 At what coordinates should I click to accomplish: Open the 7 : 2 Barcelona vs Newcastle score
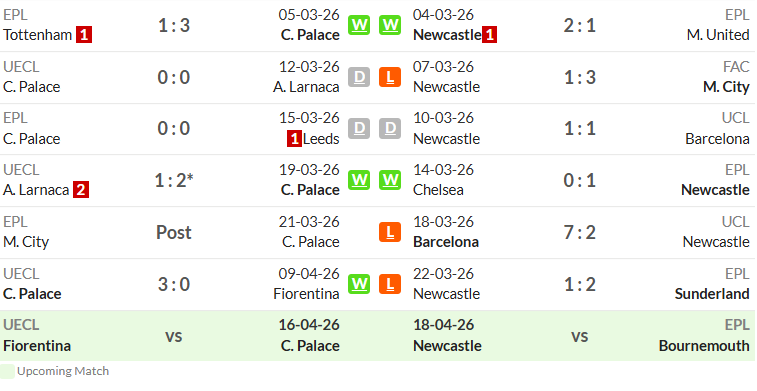(580, 232)
